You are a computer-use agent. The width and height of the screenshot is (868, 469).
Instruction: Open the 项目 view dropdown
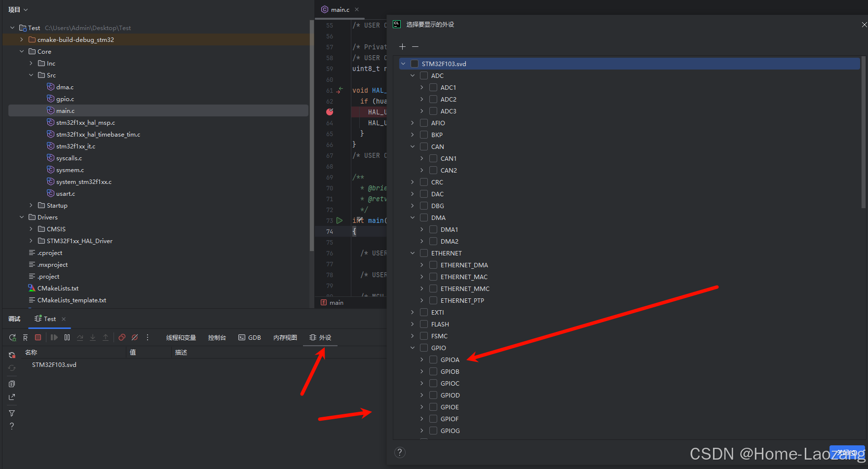(18, 9)
